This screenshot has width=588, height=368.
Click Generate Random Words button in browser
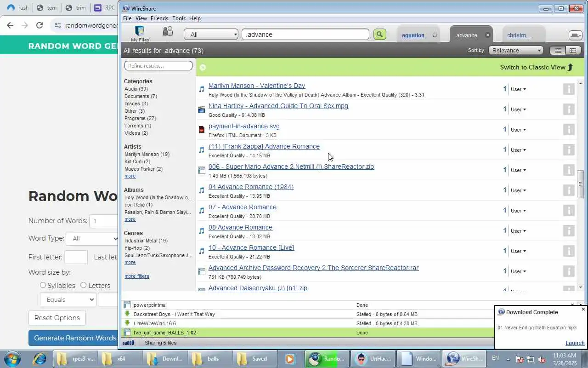[x=73, y=338]
